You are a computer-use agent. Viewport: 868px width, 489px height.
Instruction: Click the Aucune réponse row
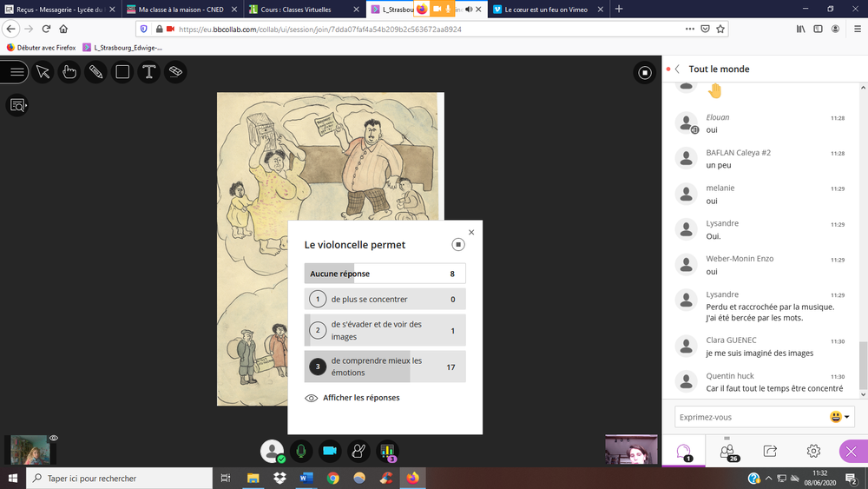click(x=385, y=274)
